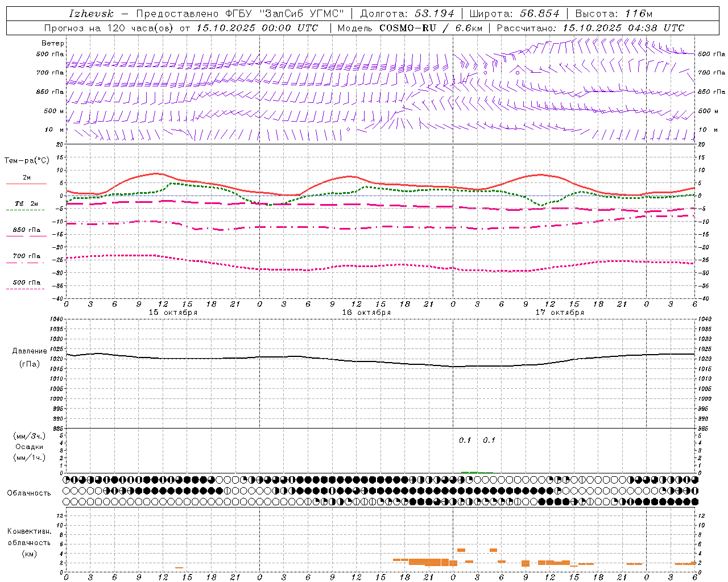Select the "ЗапСиб УГМС" provider text
The height and width of the screenshot is (582, 728).
point(301,14)
